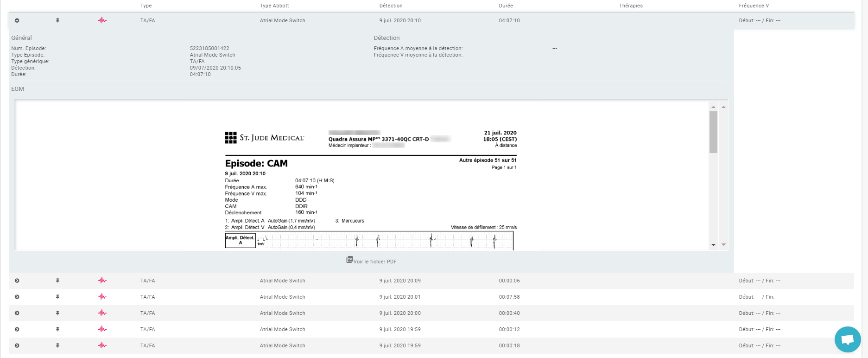Click Autre épisode 51 sur 51 text
The image size is (868, 358).
[x=488, y=160]
